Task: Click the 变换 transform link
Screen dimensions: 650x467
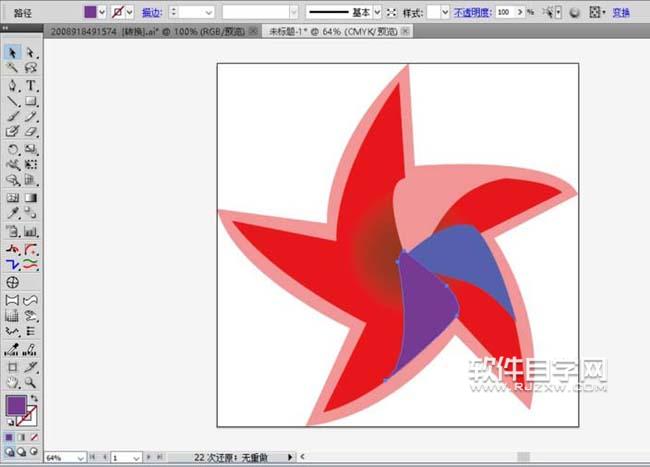Action: click(621, 13)
